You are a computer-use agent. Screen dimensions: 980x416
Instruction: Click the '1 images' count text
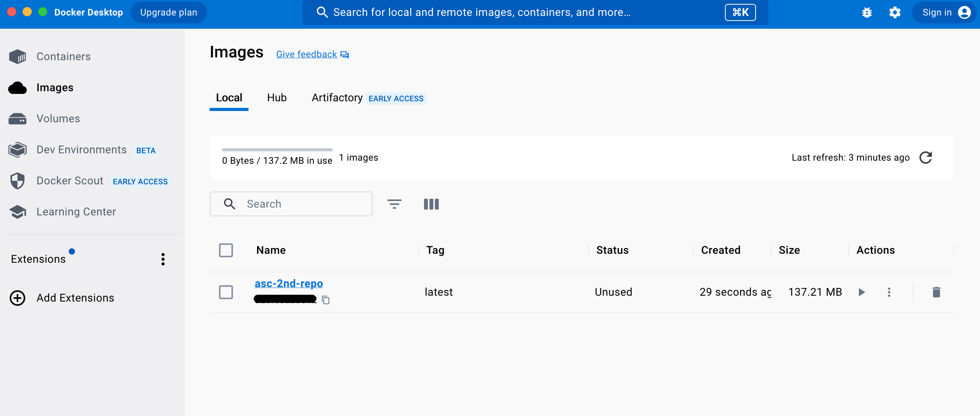[x=358, y=158]
